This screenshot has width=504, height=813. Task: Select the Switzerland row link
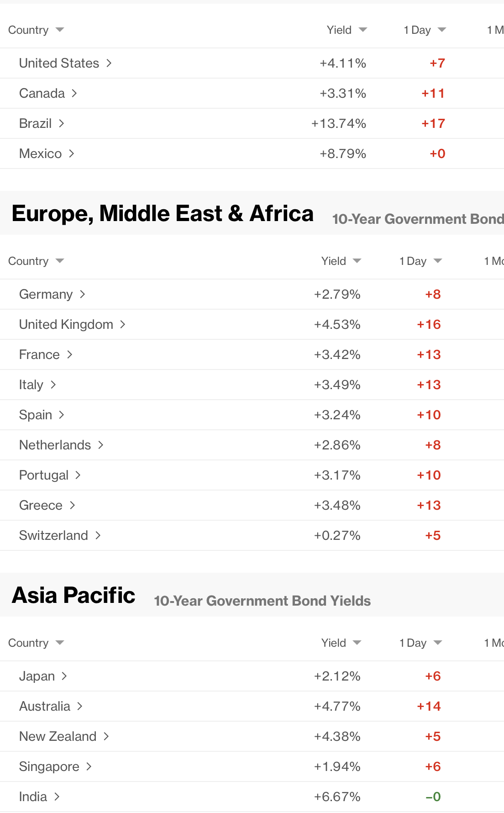pos(53,535)
